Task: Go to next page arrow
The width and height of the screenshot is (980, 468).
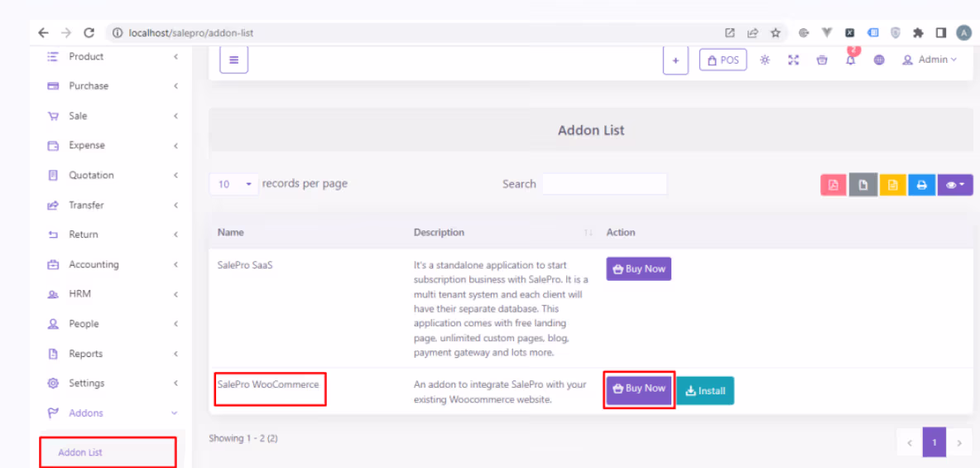Action: pos(959,442)
